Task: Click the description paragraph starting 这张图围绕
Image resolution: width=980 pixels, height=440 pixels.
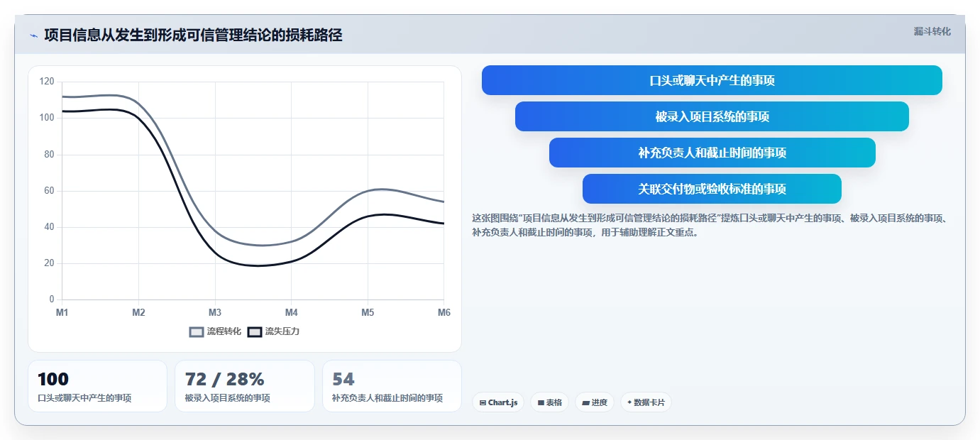Action: 712,225
